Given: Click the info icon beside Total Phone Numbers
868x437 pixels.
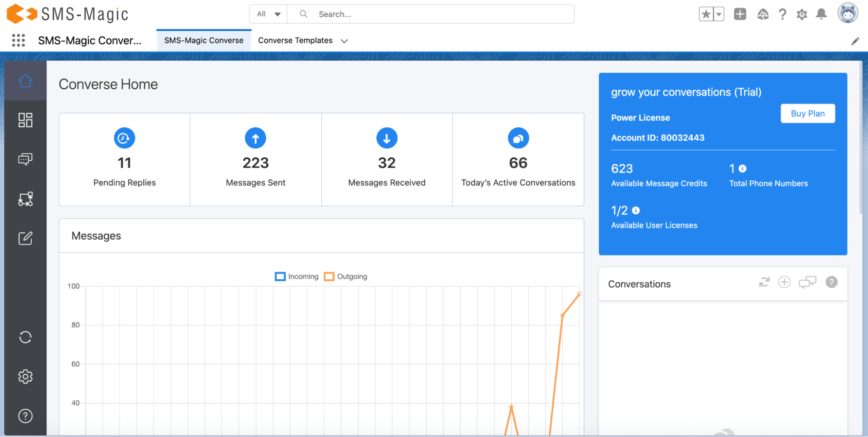Looking at the screenshot, I should tap(743, 169).
